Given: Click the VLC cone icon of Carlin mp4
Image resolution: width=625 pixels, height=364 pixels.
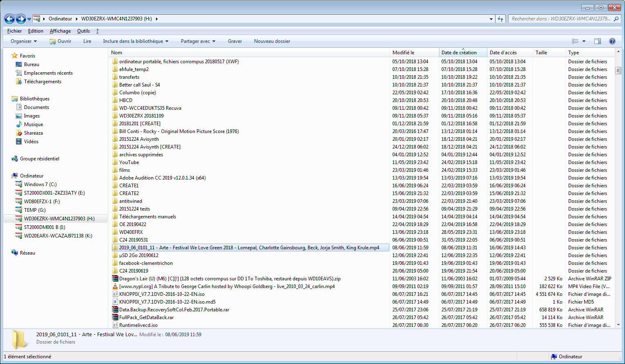Looking at the screenshot, I should 115,286.
